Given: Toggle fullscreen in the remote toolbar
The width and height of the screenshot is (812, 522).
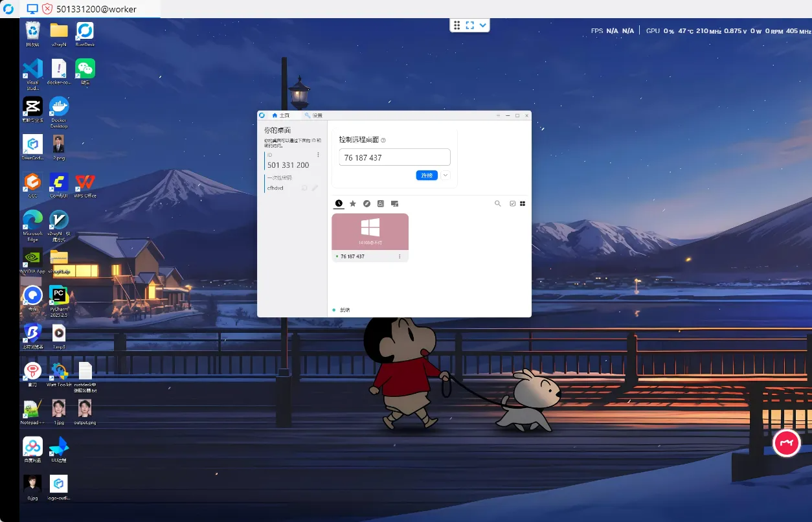Looking at the screenshot, I should click(x=470, y=25).
